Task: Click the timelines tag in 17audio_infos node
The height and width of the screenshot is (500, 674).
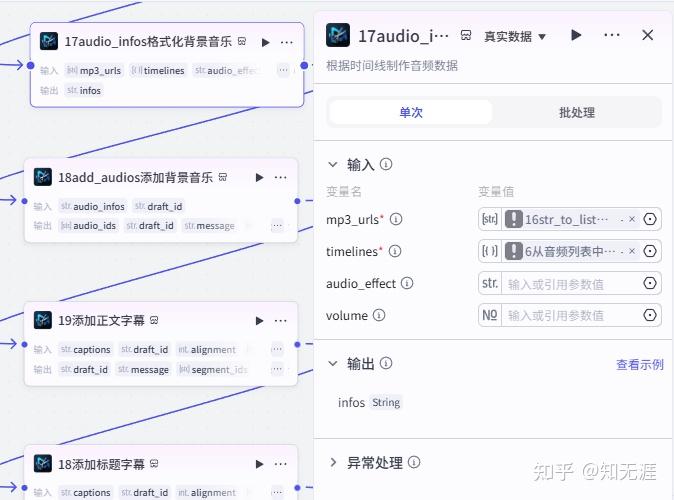Action: click(158, 71)
